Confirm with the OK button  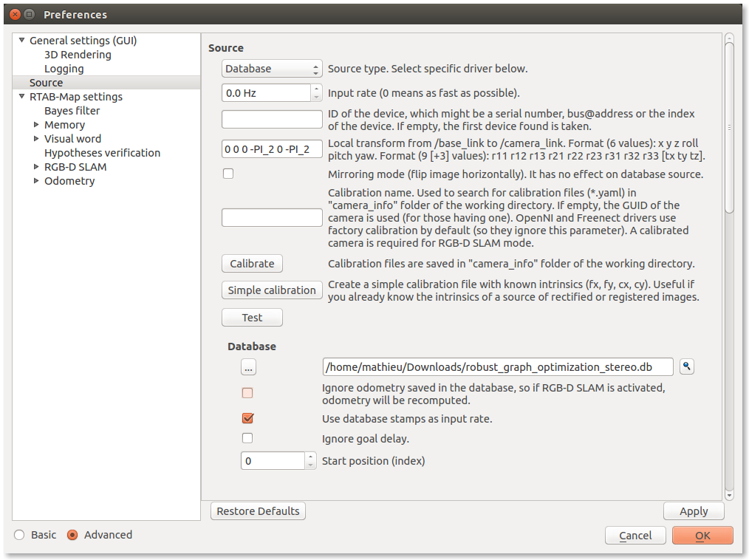pos(702,535)
